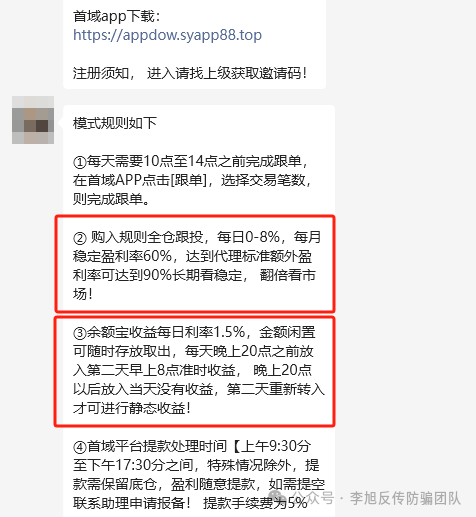The image size is (476, 517).
Task: Click the 注册须知 invitation code line
Action: pos(190,73)
